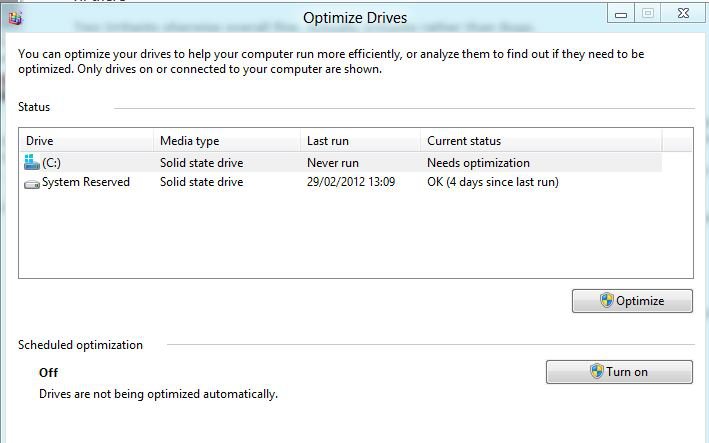
Task: Click Solid state drive cell for System Reserved
Action: click(x=201, y=182)
